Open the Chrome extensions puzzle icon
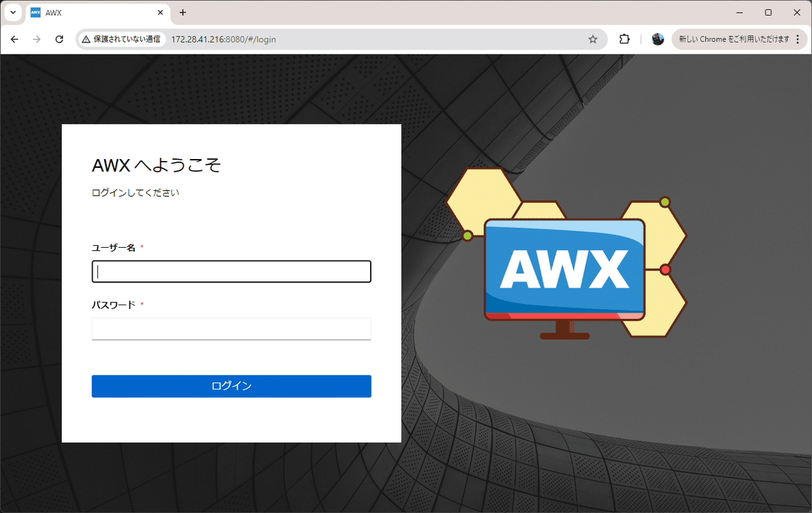The width and height of the screenshot is (812, 513). pos(625,39)
